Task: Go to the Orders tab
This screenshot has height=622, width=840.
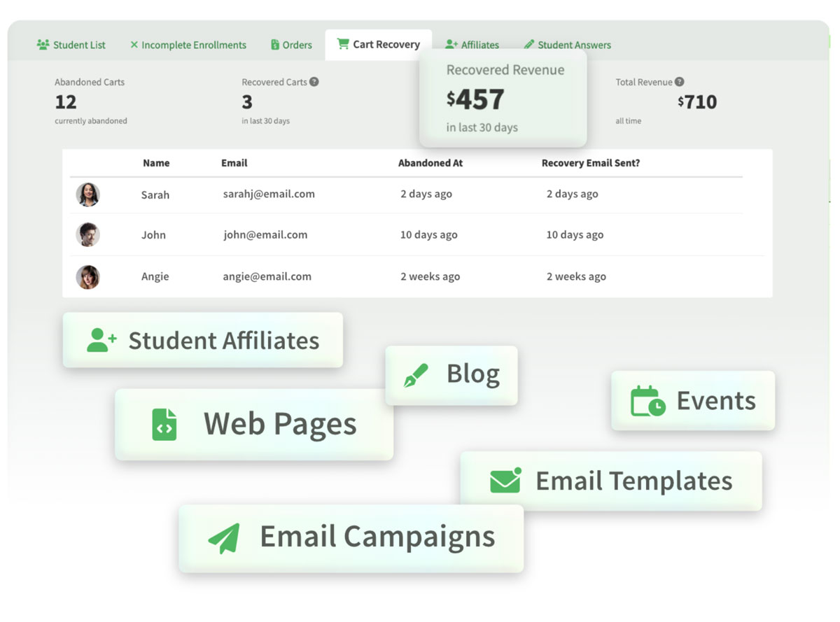Action: coord(291,45)
